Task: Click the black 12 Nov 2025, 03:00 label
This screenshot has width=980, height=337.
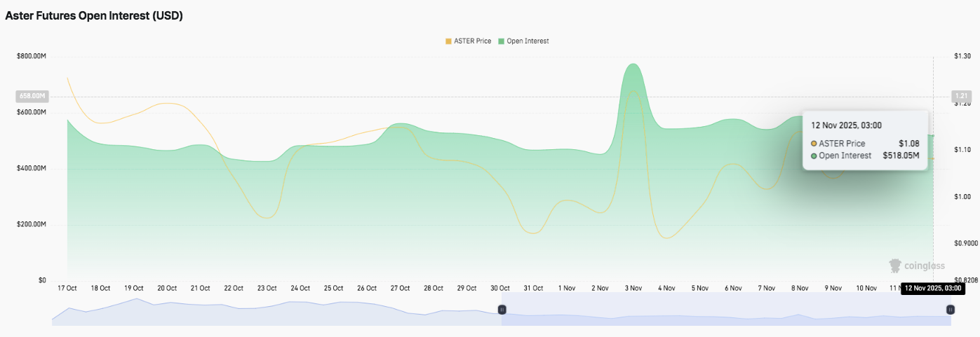Action: (x=932, y=288)
